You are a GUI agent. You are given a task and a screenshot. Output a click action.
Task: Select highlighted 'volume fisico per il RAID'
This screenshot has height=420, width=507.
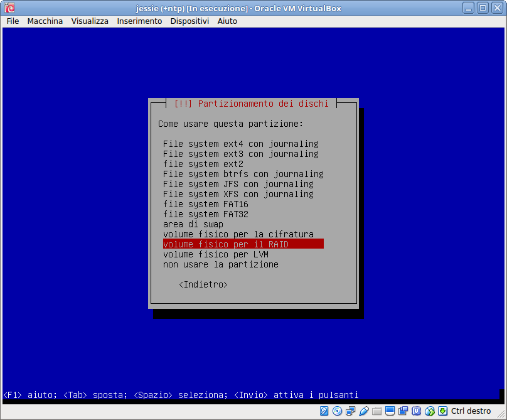(x=243, y=244)
